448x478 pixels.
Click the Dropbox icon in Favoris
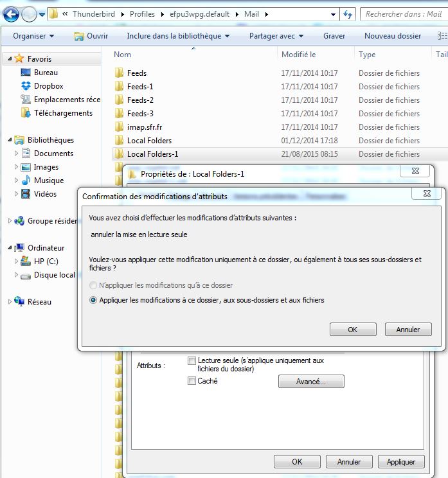26,86
